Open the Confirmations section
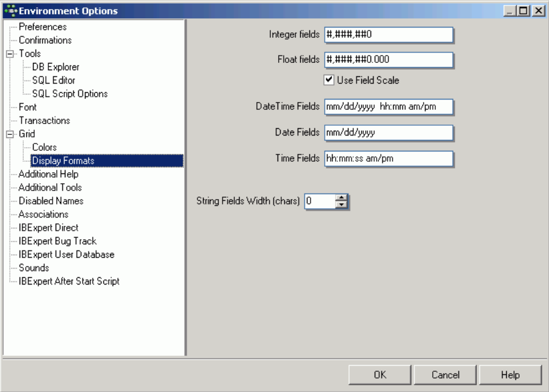 click(x=45, y=40)
